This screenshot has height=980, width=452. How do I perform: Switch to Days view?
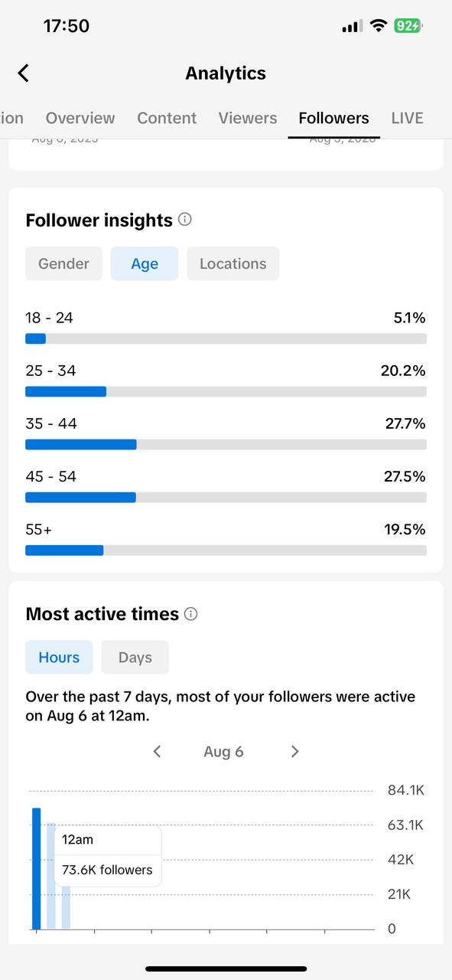tap(135, 658)
